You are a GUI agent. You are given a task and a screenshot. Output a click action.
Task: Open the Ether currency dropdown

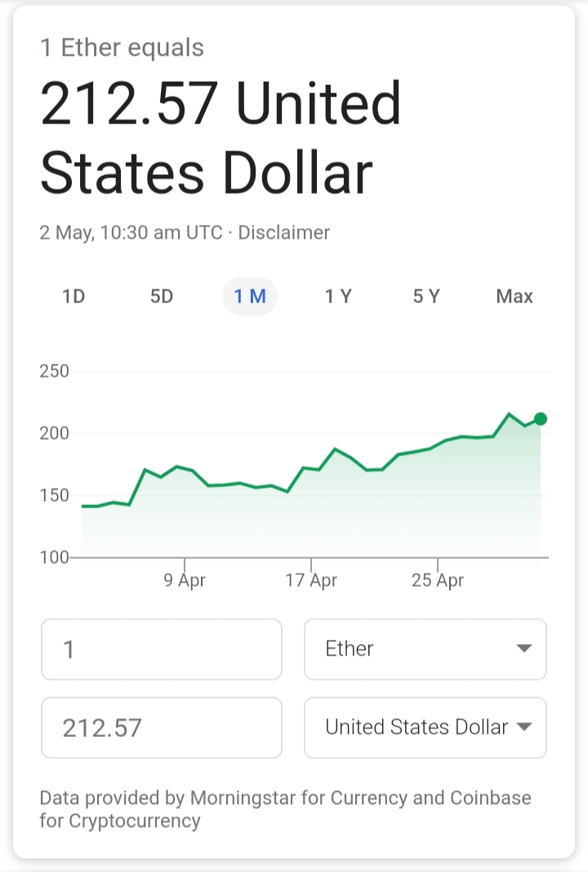click(x=425, y=649)
